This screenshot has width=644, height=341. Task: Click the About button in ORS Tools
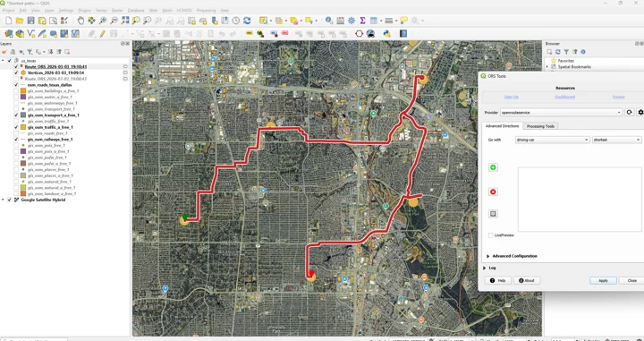pos(527,281)
